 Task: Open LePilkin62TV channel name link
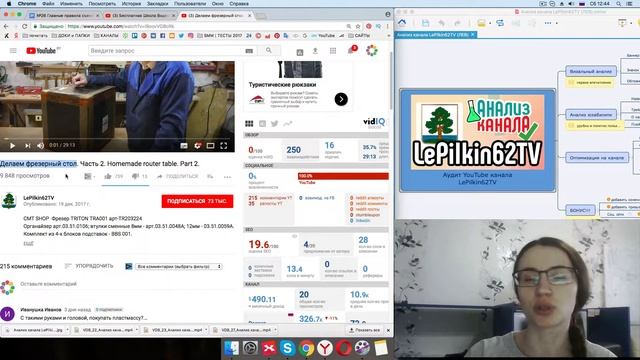click(39, 198)
